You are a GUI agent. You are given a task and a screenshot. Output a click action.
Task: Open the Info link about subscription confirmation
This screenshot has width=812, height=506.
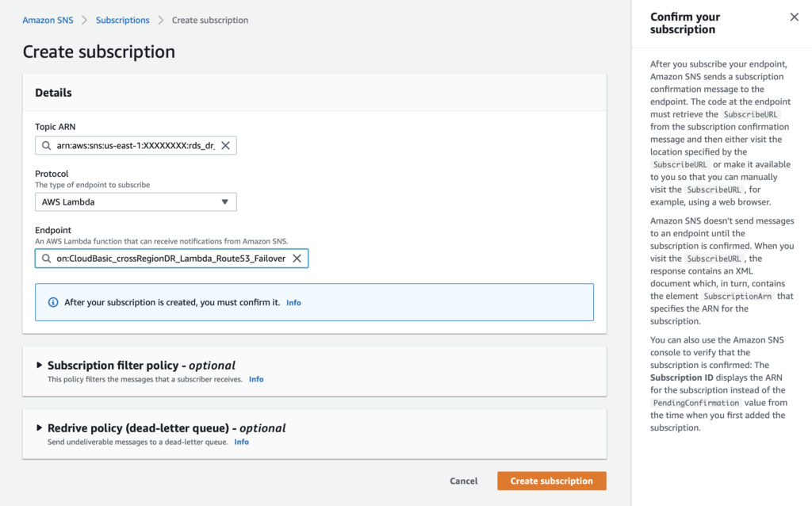(293, 302)
